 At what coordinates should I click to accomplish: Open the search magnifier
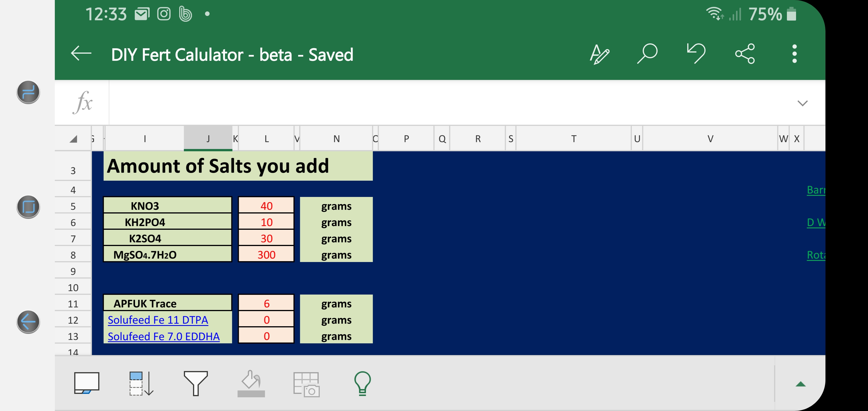(647, 54)
